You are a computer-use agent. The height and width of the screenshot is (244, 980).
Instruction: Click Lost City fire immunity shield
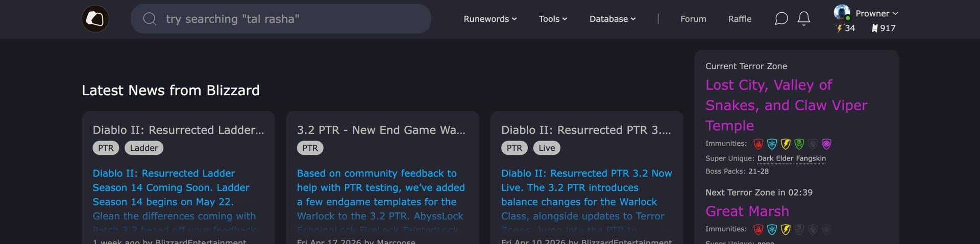click(x=758, y=144)
